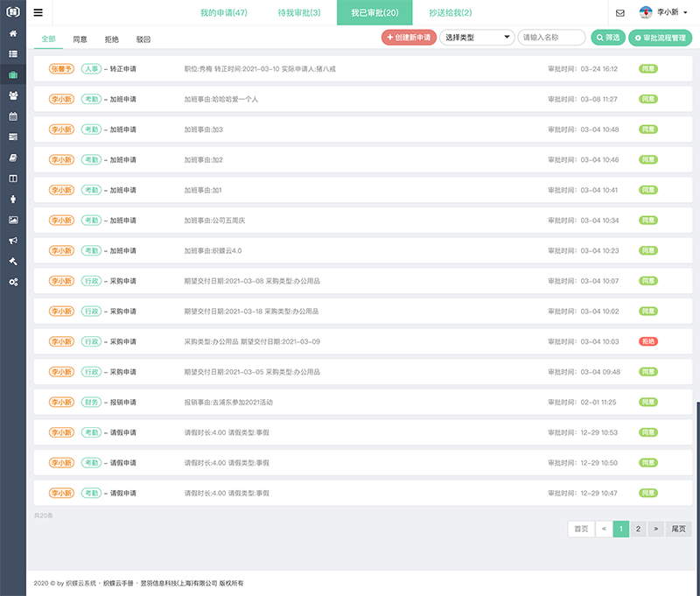Filter list by 拒绝 tab
Viewport: 700px width, 596px height.
tap(111, 39)
